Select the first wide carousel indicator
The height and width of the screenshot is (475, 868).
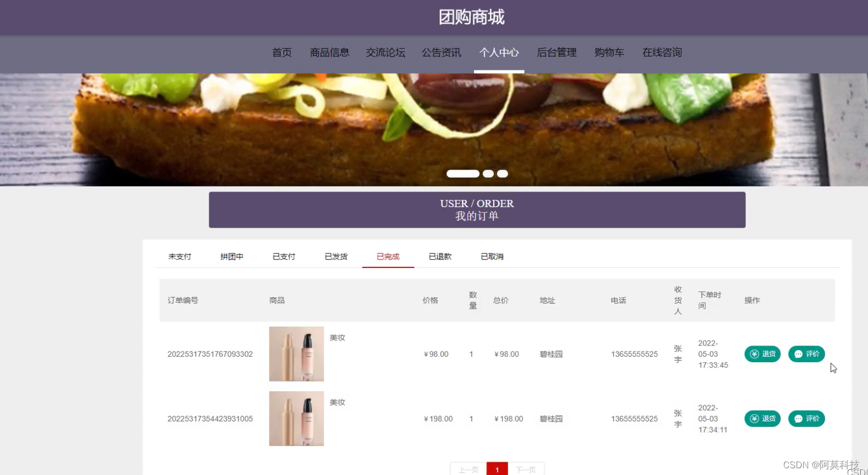(x=463, y=174)
